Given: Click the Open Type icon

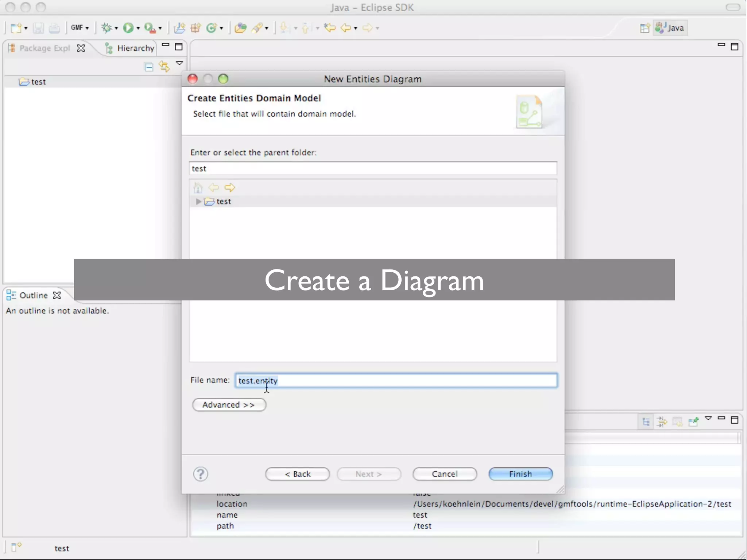Looking at the screenshot, I should point(240,28).
